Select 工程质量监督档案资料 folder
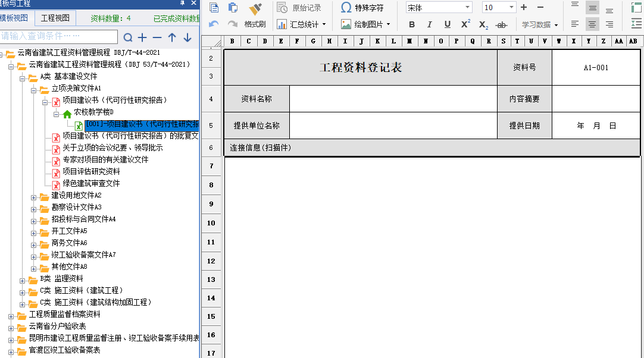Screen dimensions: 644x358 point(64,315)
